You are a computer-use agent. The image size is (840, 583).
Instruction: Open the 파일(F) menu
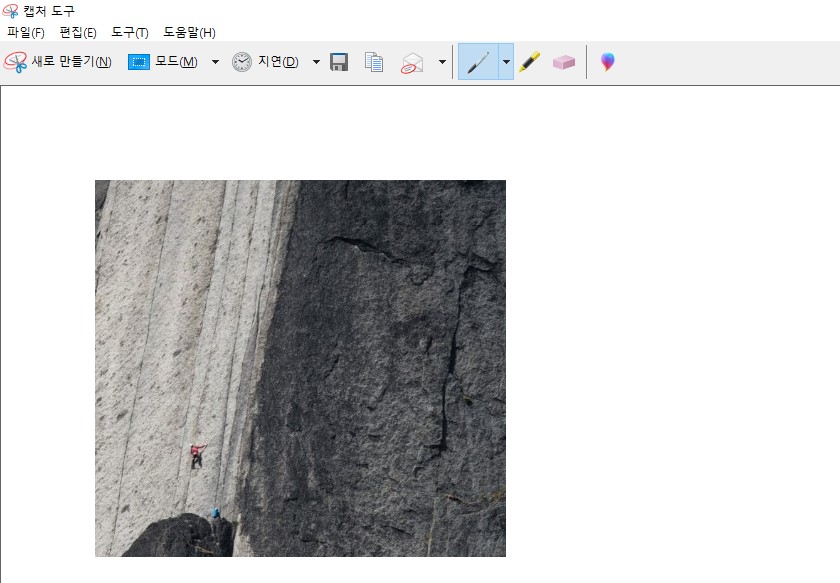click(25, 33)
